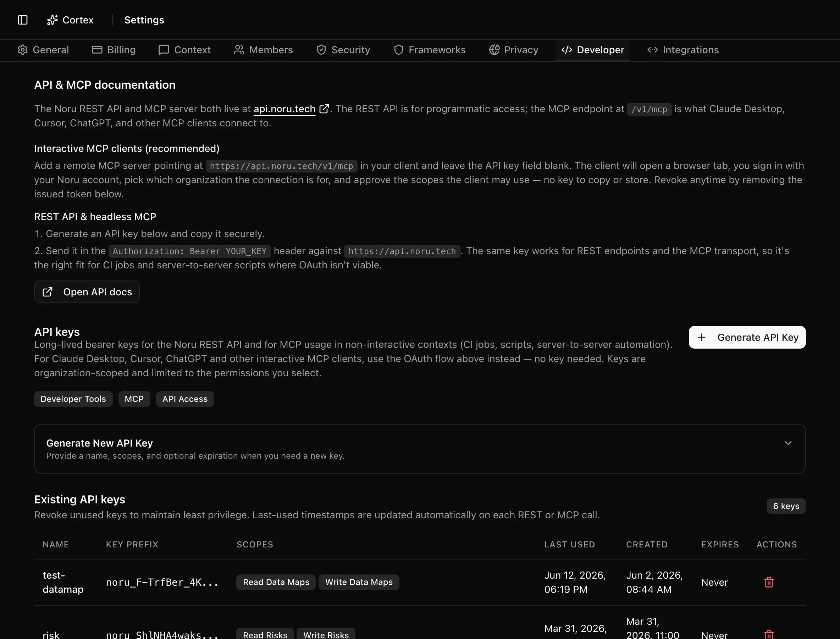Click the Read Data Maps scope badge

(x=276, y=582)
